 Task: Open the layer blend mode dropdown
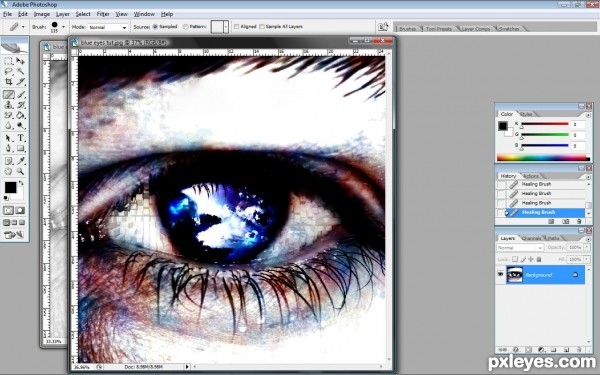pos(520,248)
